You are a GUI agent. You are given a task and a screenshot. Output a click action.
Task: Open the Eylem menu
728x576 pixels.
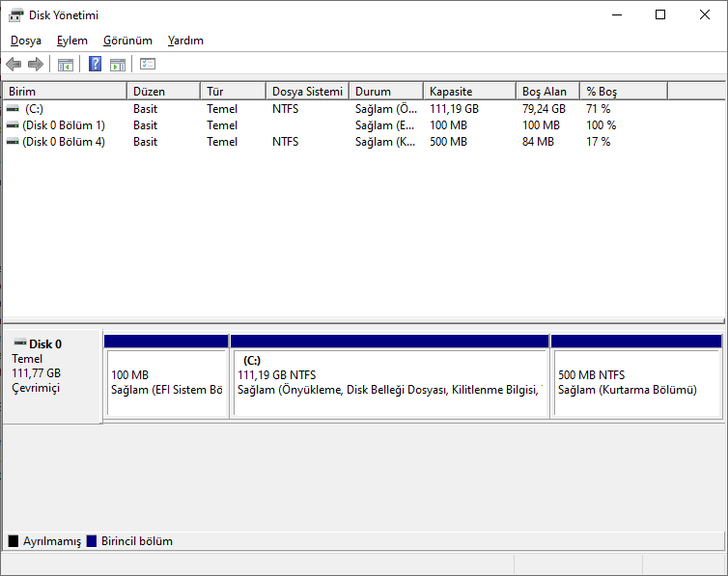tap(71, 41)
